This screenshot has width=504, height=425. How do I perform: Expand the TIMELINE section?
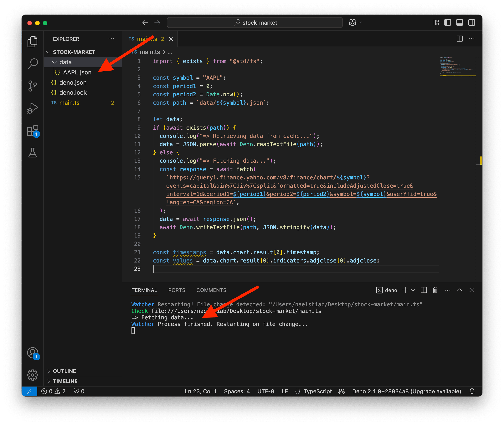click(x=83, y=381)
